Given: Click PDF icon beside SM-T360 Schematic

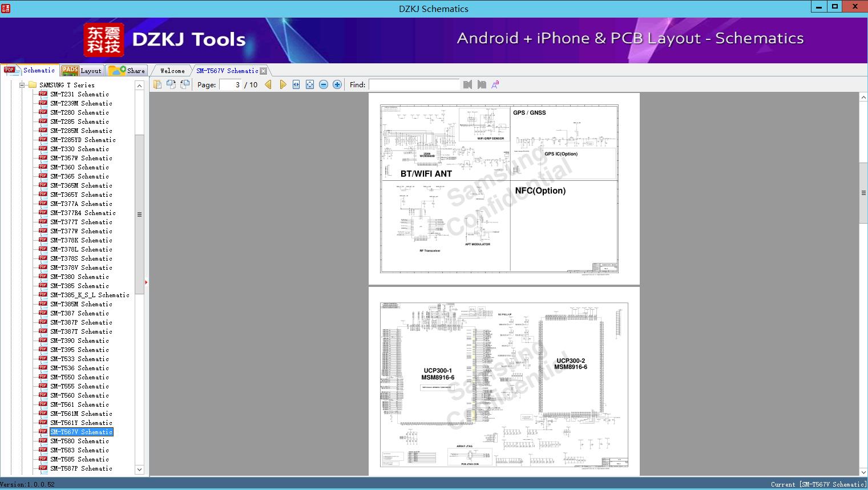Looking at the screenshot, I should coord(43,167).
